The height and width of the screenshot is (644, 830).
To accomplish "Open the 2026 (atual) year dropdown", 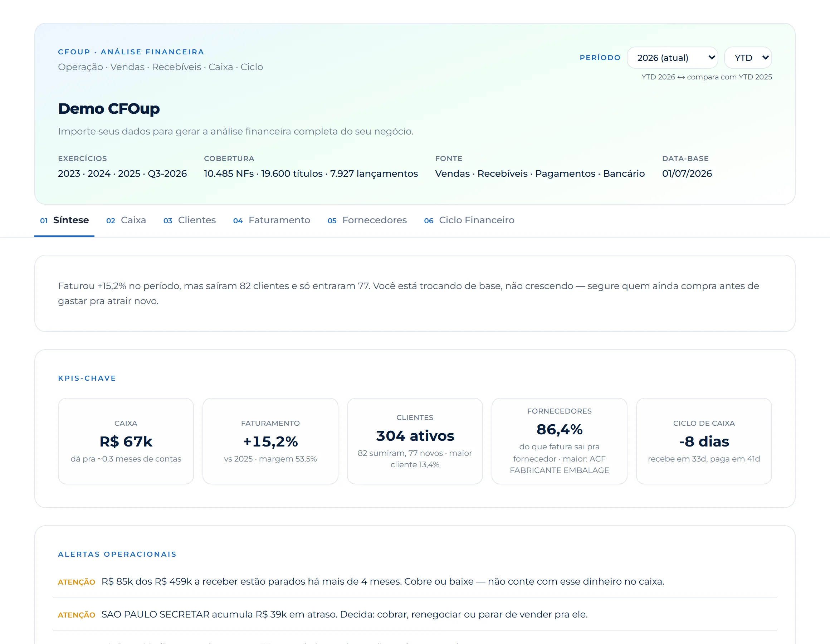I will click(672, 58).
